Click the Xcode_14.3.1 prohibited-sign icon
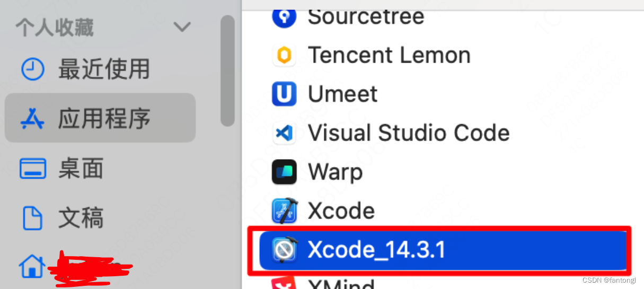The image size is (644, 289). click(285, 250)
